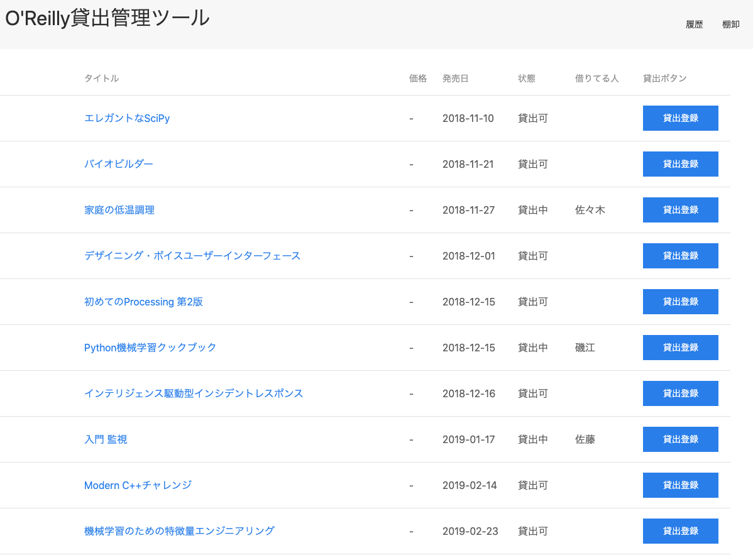This screenshot has height=560, width=753.
Task: Open 機械学習のための特徴量エンジニアリング link
Action: coord(179,531)
